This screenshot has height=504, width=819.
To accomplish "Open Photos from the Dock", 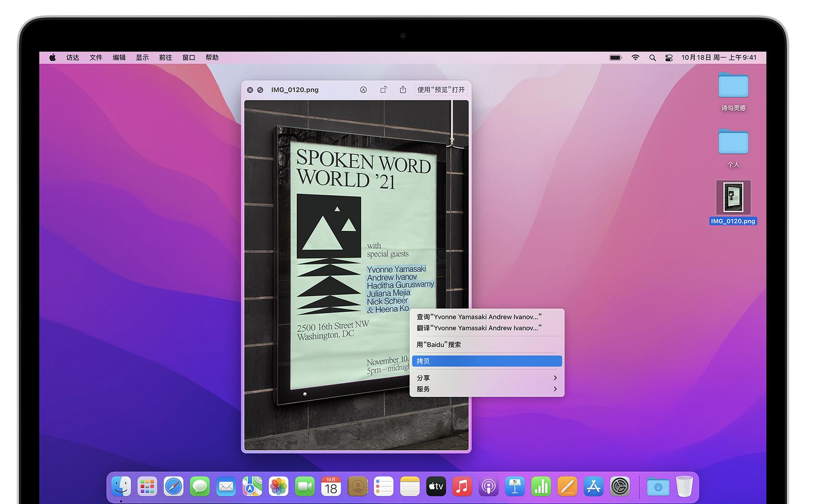I will pos(278,487).
